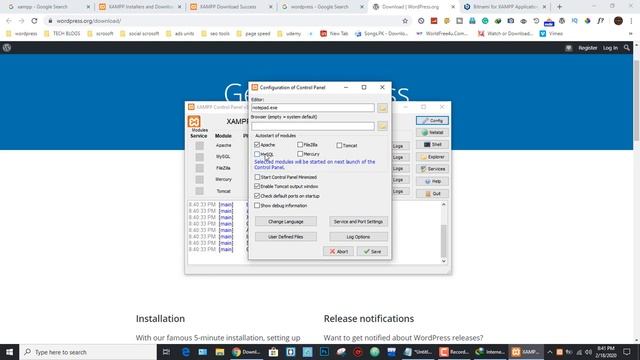Show hidden system tray icons

point(549,352)
